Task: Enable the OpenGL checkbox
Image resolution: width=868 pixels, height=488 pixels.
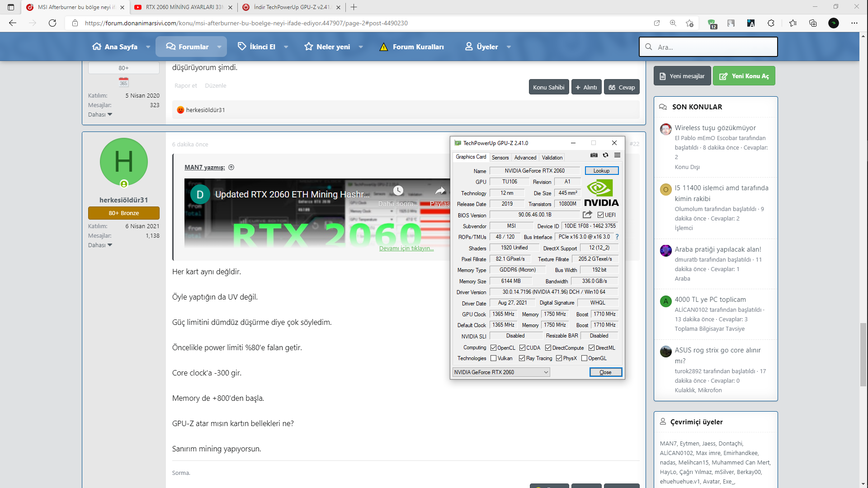Action: [584, 358]
